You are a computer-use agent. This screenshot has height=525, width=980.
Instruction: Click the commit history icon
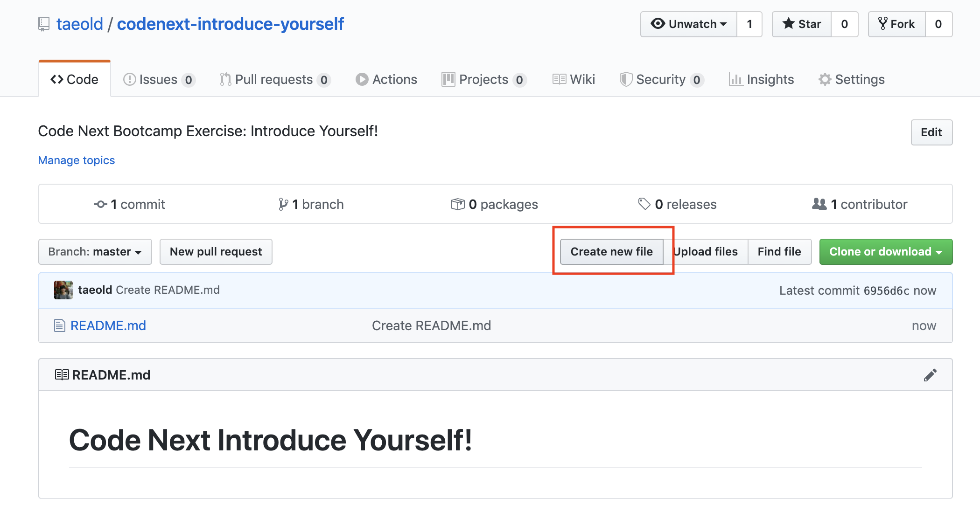(x=100, y=204)
